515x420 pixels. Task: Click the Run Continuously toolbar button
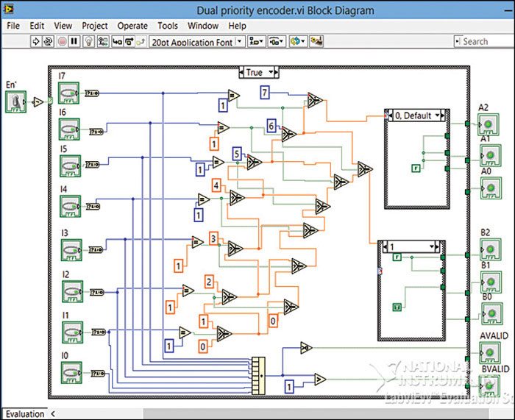pos(49,42)
